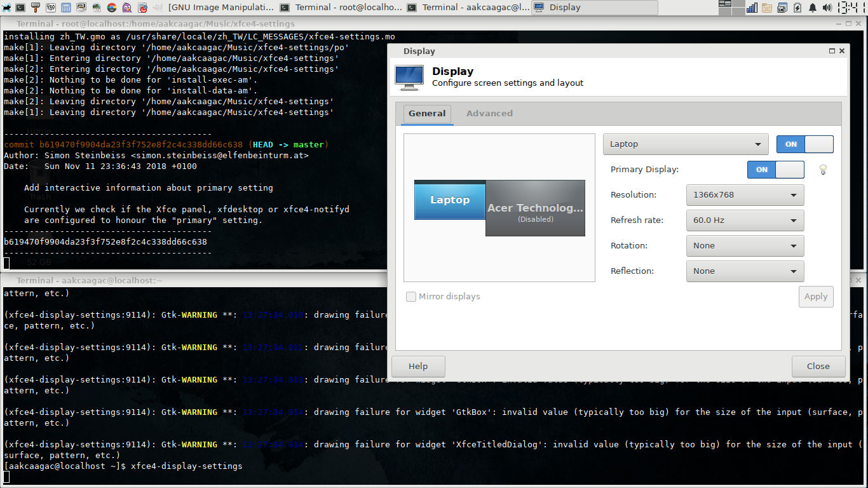The image size is (868, 488).
Task: Open the calculator launcher in the panel
Action: (66, 8)
